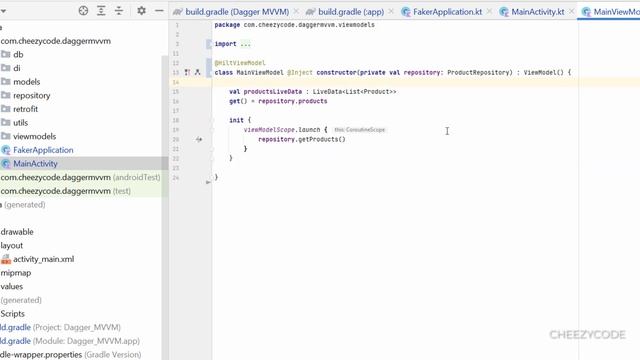Open build.gradle (Module: Dagger_MVVM.app)

(70, 341)
